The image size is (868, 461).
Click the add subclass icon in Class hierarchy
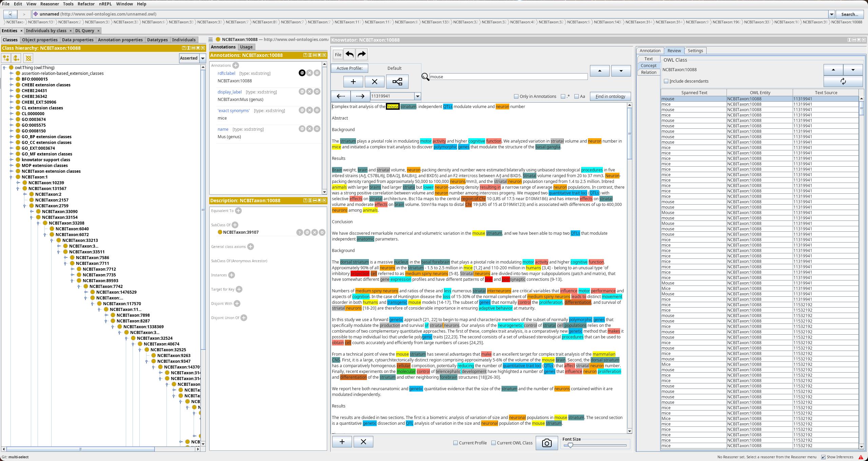(x=6, y=58)
